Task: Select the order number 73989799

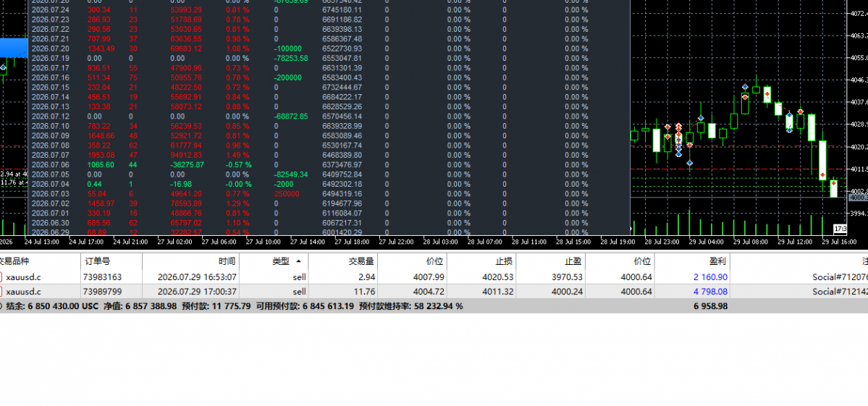Action: point(102,292)
